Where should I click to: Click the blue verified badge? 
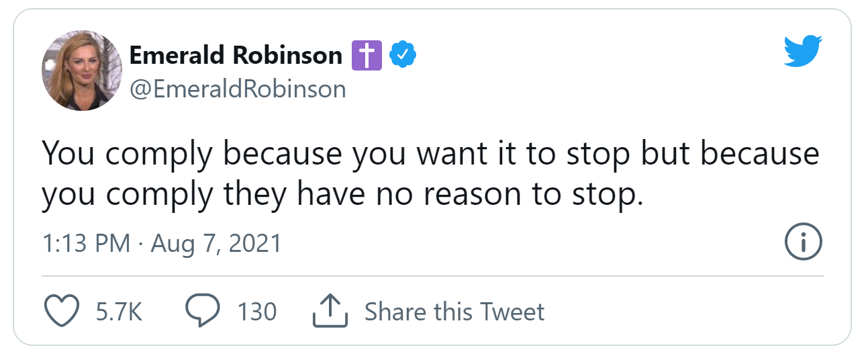click(403, 56)
